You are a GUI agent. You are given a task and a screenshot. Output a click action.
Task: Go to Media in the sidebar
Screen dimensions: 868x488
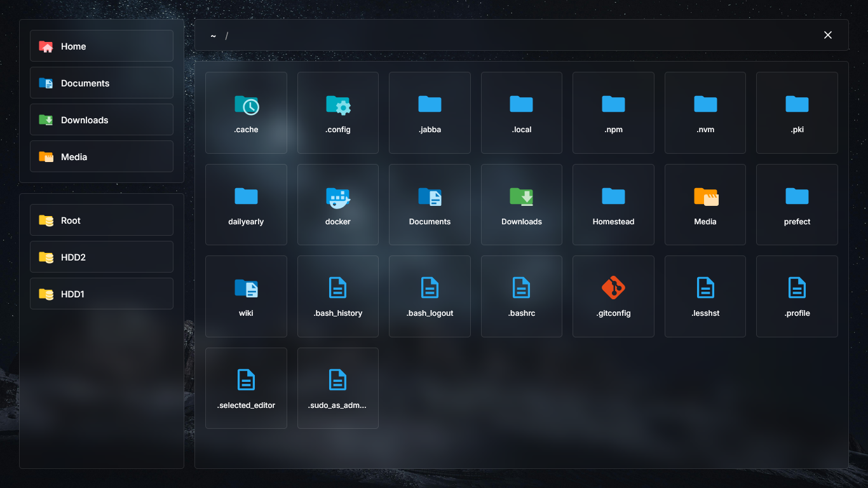coord(102,157)
